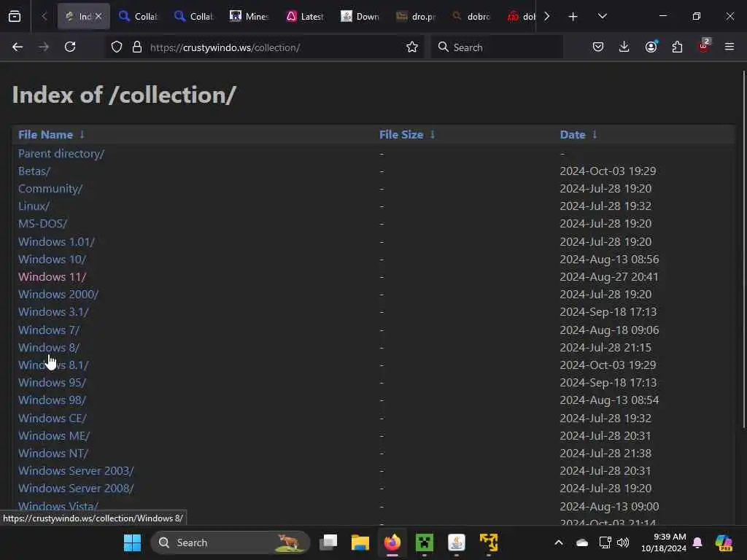Image resolution: width=747 pixels, height=560 pixels.
Task: Open the Extensions puzzle icon
Action: point(677,47)
